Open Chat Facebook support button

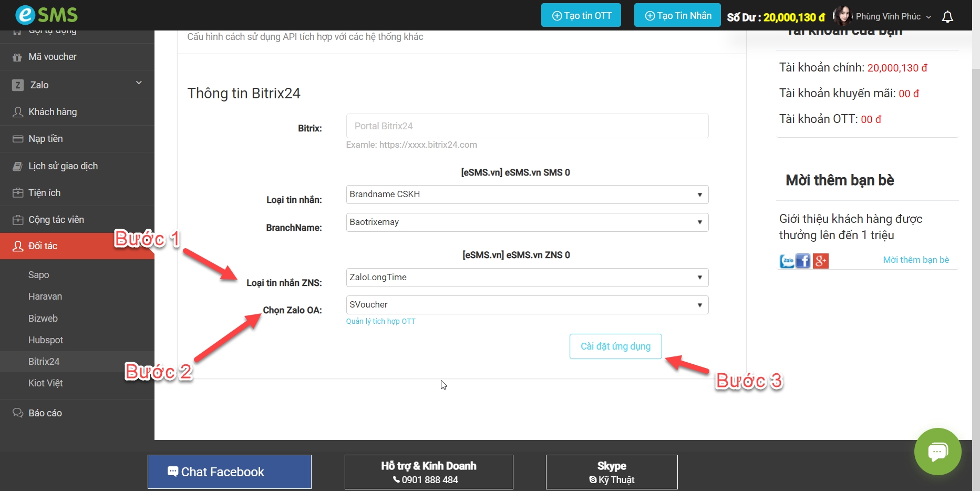point(229,472)
